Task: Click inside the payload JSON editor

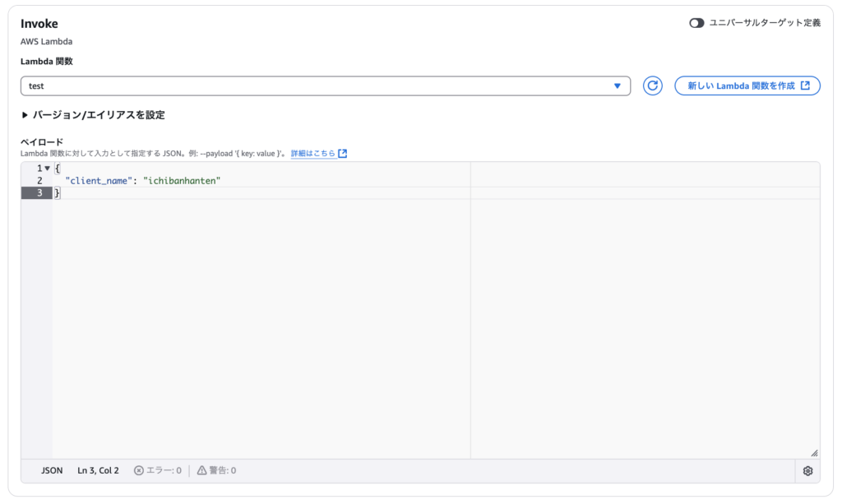Action: point(247,247)
